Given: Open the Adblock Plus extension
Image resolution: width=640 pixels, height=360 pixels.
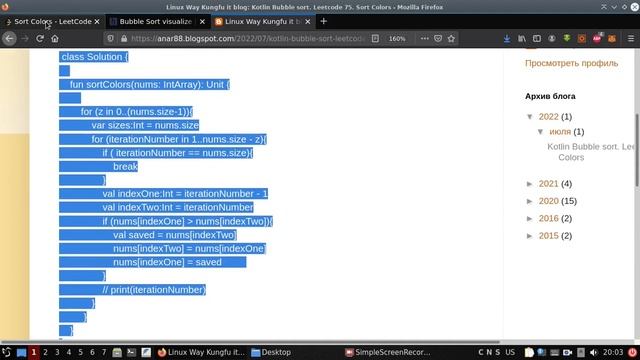Looking at the screenshot, I should click(x=597, y=38).
